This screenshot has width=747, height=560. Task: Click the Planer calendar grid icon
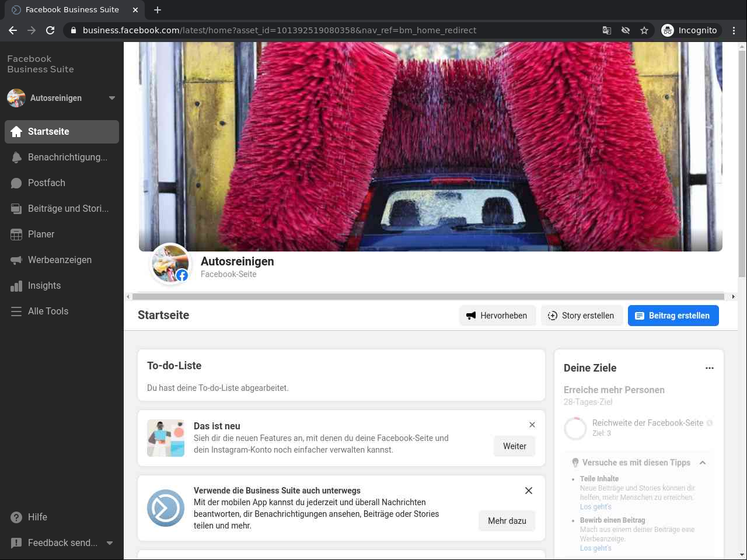[16, 235]
